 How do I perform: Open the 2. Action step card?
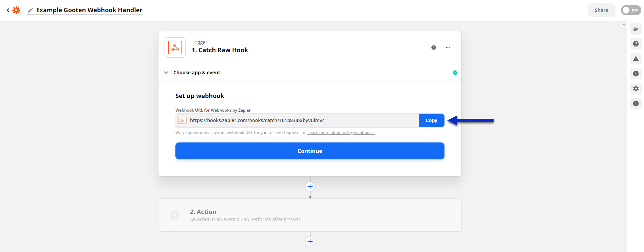point(310,215)
